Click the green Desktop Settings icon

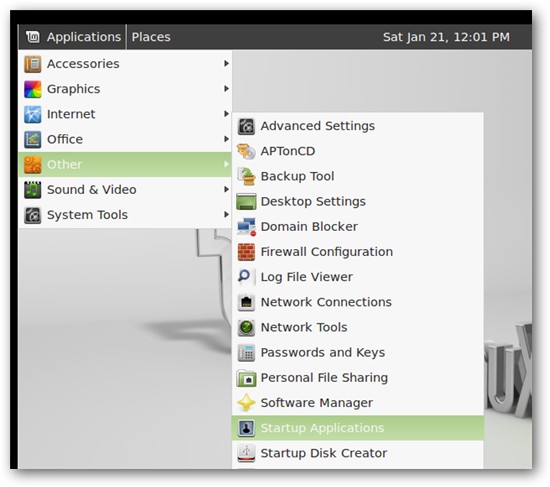[246, 202]
